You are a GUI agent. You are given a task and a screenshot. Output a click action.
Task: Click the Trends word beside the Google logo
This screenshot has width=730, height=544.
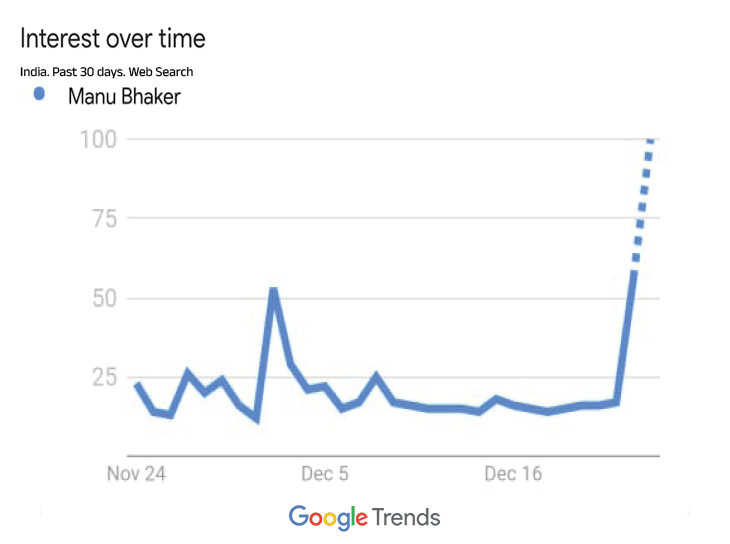(x=405, y=517)
